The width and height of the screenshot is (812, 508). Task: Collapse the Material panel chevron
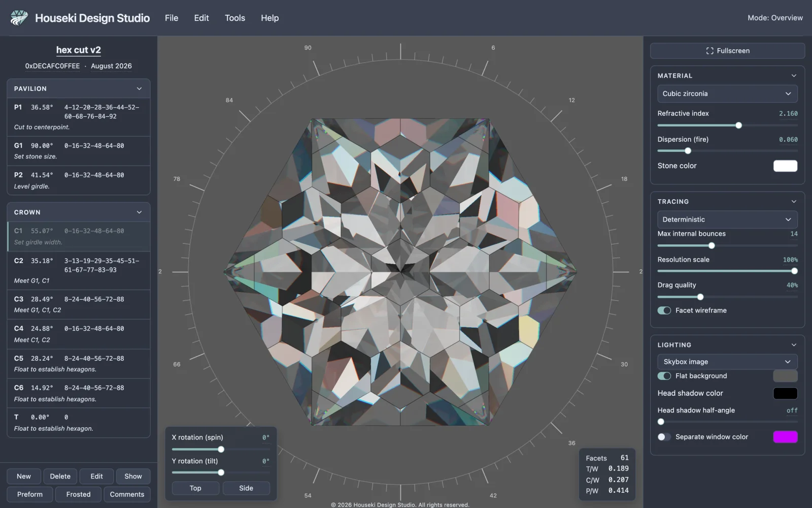pos(794,76)
